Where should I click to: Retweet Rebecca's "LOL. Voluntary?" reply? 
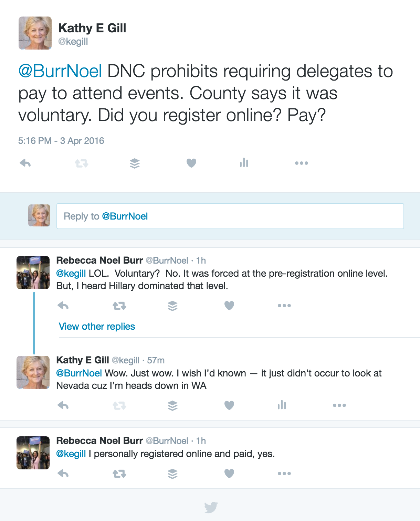coord(119,306)
